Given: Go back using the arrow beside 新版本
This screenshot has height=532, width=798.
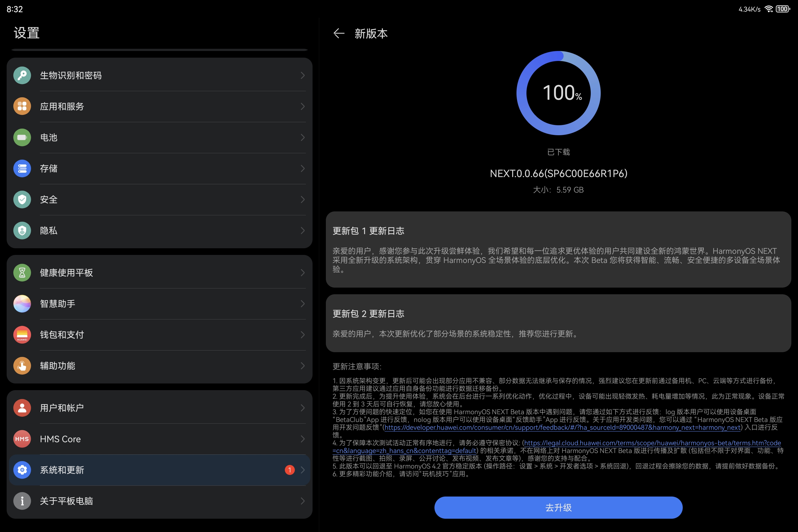Looking at the screenshot, I should pyautogui.click(x=339, y=33).
